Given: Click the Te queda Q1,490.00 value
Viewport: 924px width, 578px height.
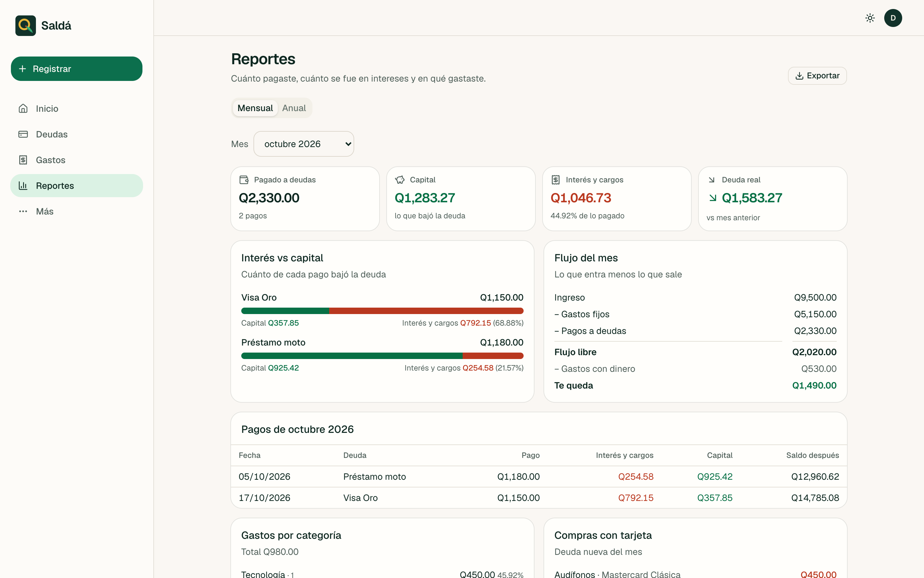Looking at the screenshot, I should tap(814, 385).
